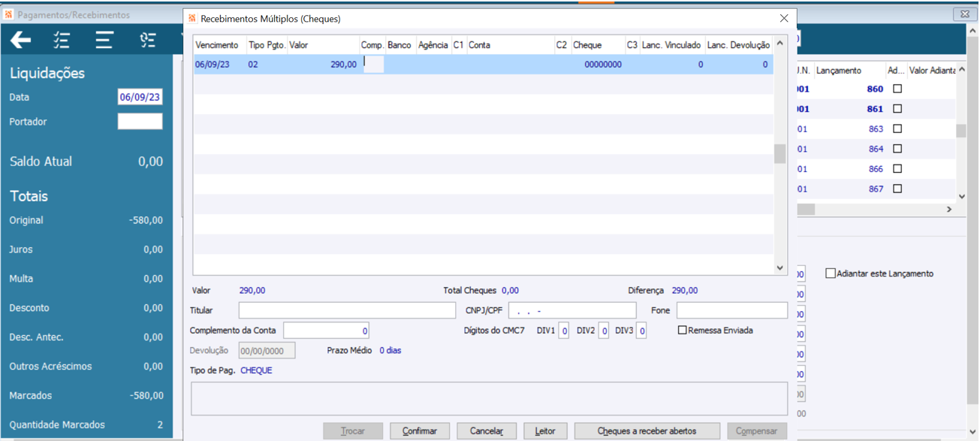Click cheques grid scrollbar up arrow
Screen dimensions: 980x441
(x=779, y=44)
